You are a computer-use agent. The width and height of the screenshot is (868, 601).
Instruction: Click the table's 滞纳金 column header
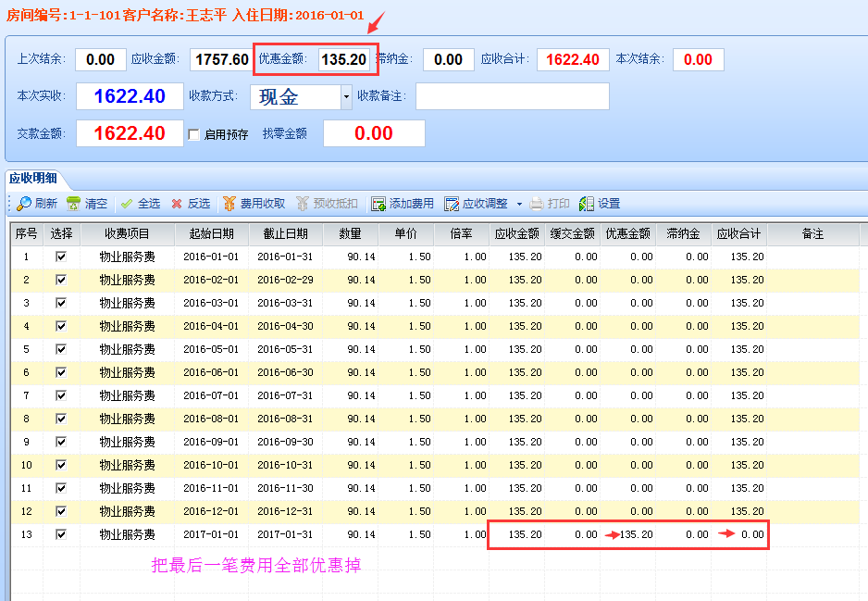(683, 234)
